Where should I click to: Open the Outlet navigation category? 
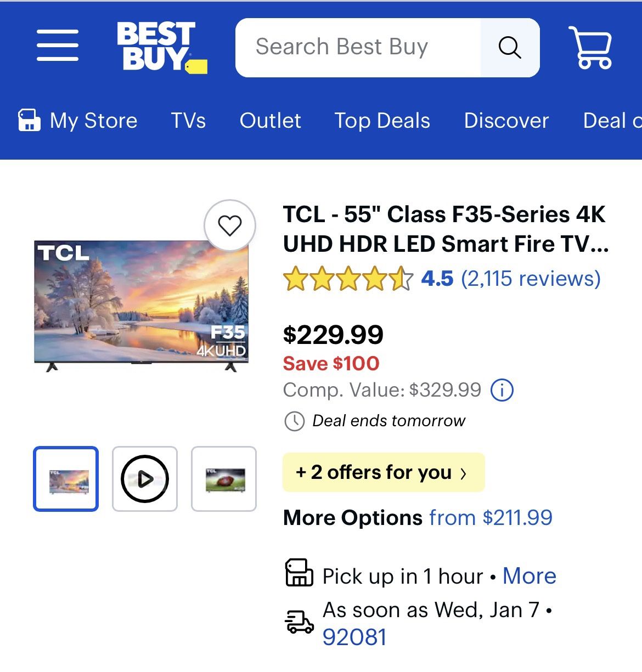[271, 121]
